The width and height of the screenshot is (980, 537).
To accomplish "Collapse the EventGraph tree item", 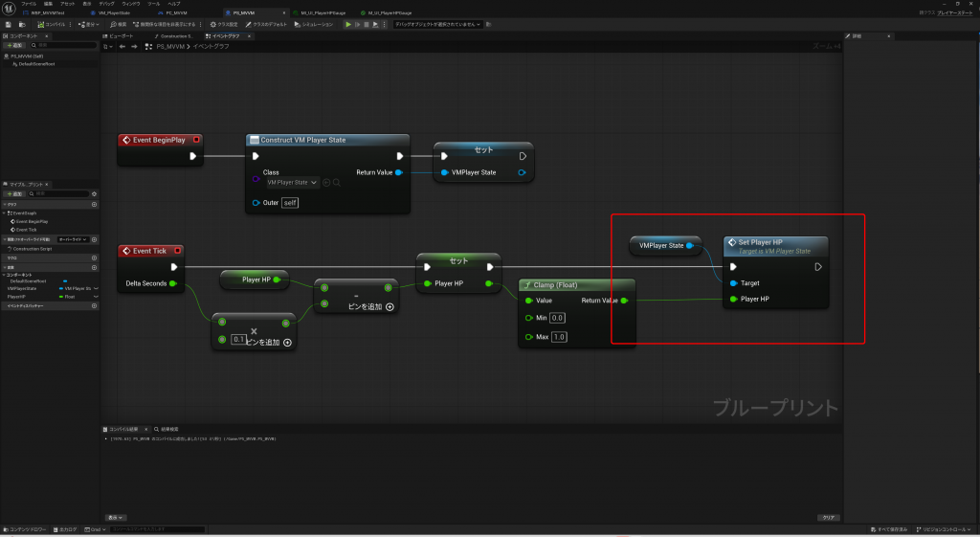I will [6, 213].
